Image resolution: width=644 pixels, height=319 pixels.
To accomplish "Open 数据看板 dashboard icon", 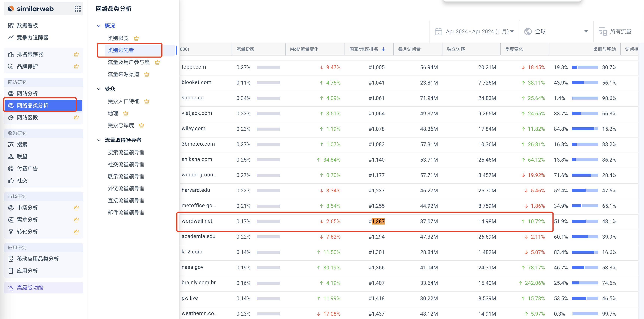I will tap(11, 25).
